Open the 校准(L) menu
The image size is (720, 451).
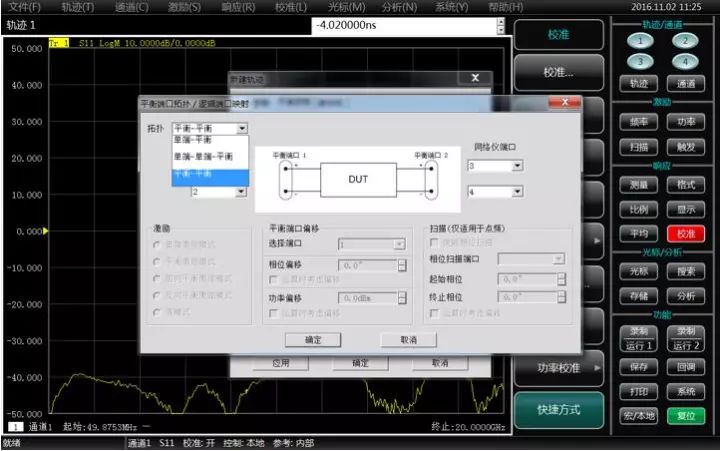(291, 7)
